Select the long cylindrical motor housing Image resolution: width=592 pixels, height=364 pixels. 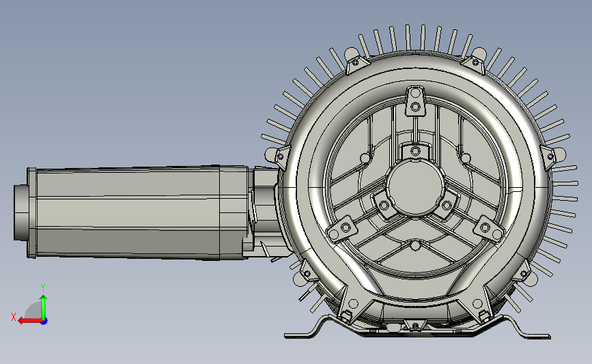pyautogui.click(x=138, y=213)
